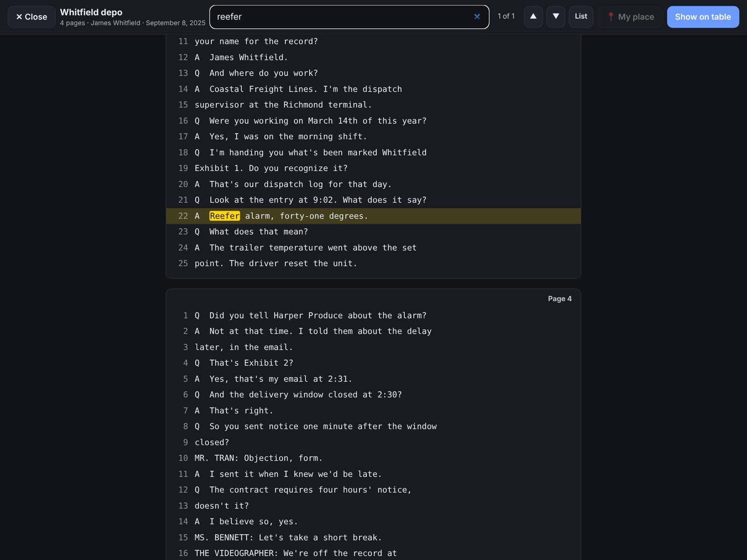Close the Whitfield depo viewer

click(x=31, y=17)
